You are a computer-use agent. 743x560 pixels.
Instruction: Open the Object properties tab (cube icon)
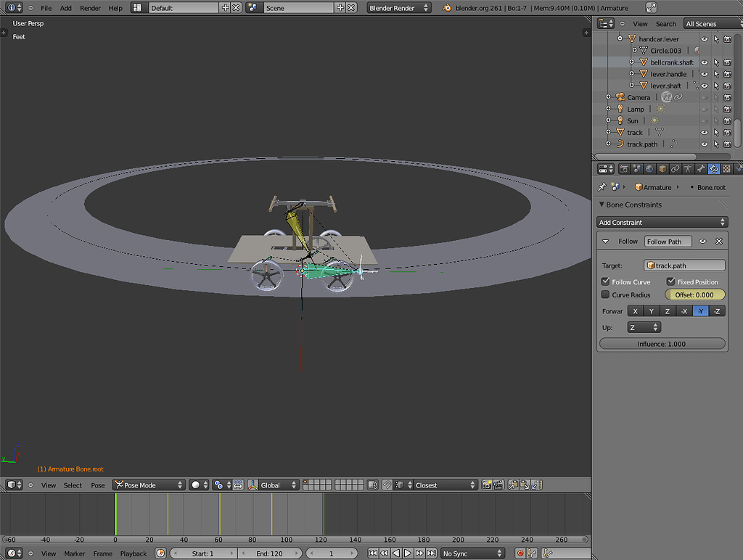click(662, 169)
